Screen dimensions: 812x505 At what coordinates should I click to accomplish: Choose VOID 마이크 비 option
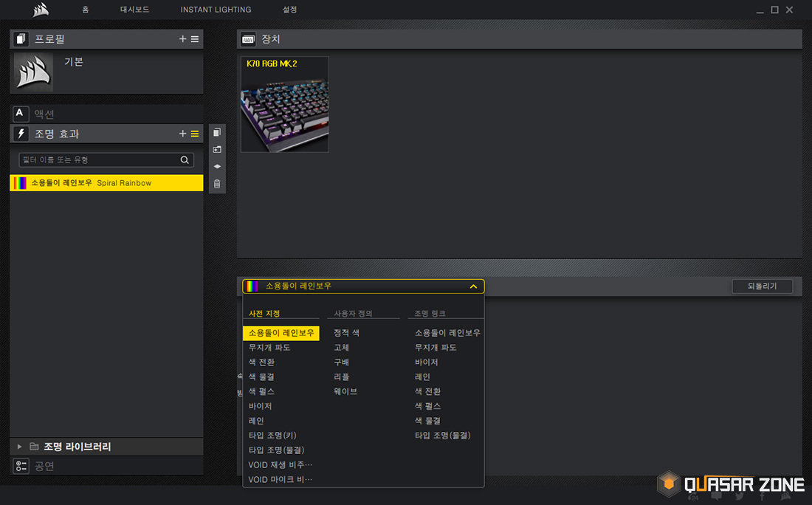[281, 480]
